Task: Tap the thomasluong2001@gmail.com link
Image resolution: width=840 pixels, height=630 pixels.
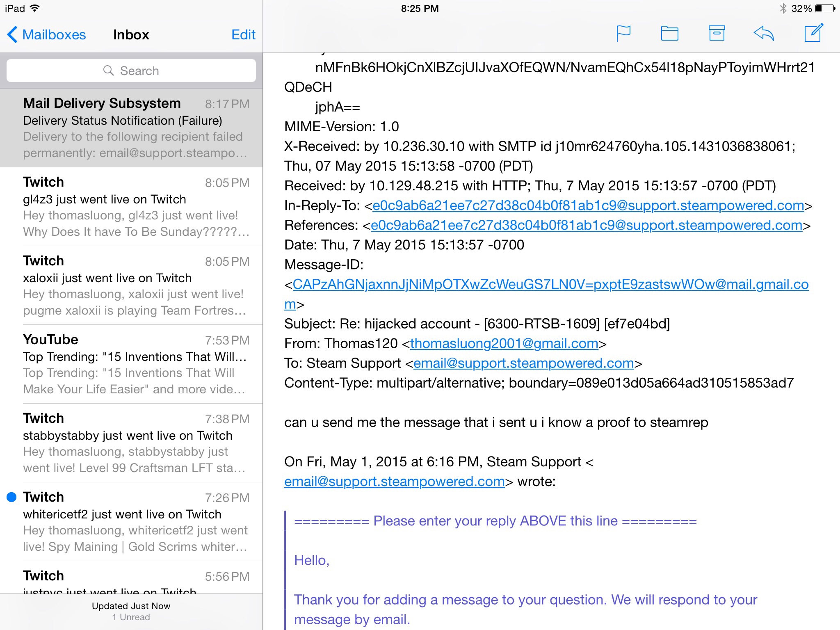Action: [x=504, y=344]
